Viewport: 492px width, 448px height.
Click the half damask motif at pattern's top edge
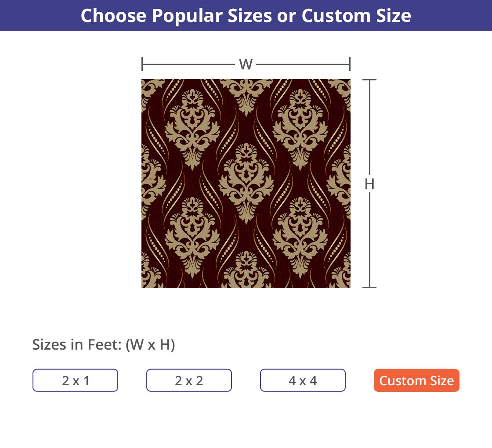(246, 93)
